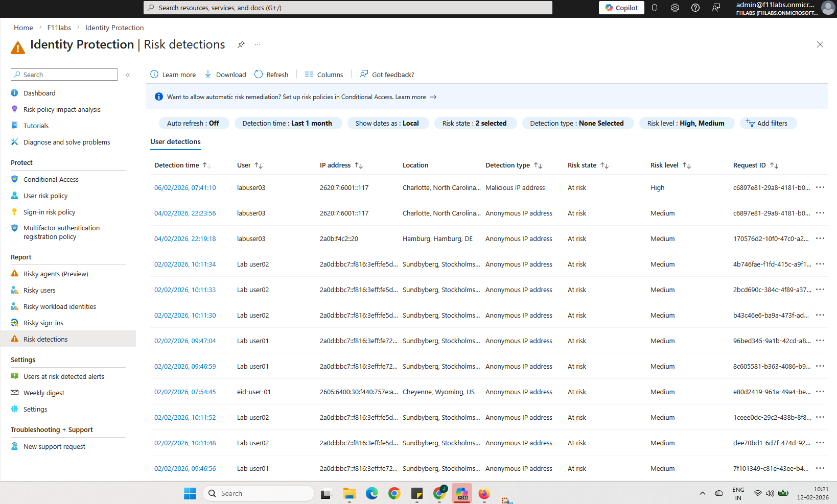Viewport: 837px width, 504px height.
Task: Click the Add filters button
Action: point(767,123)
